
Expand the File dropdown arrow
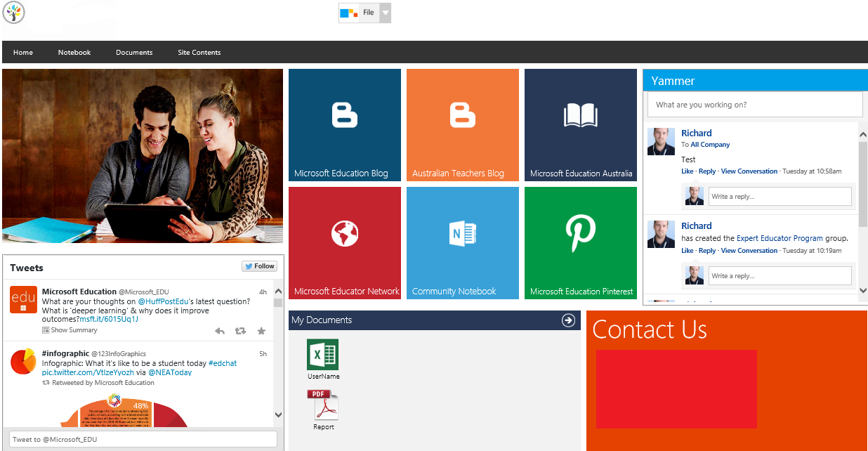point(385,13)
